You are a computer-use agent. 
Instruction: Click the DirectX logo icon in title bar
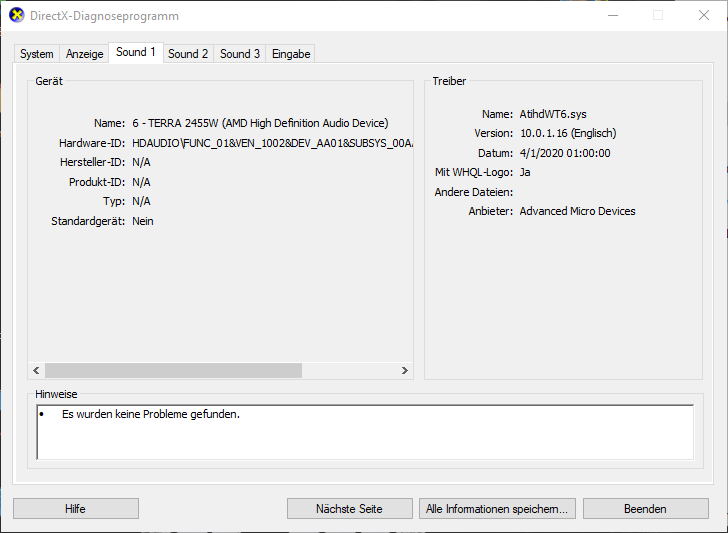click(x=17, y=15)
